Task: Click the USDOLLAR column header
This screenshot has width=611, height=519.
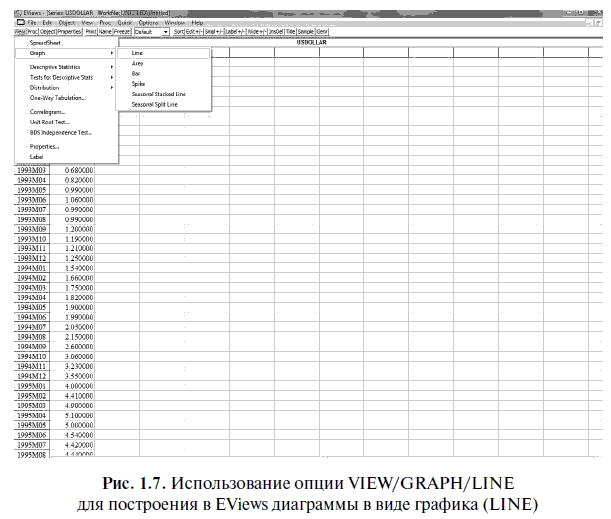Action: [x=312, y=42]
